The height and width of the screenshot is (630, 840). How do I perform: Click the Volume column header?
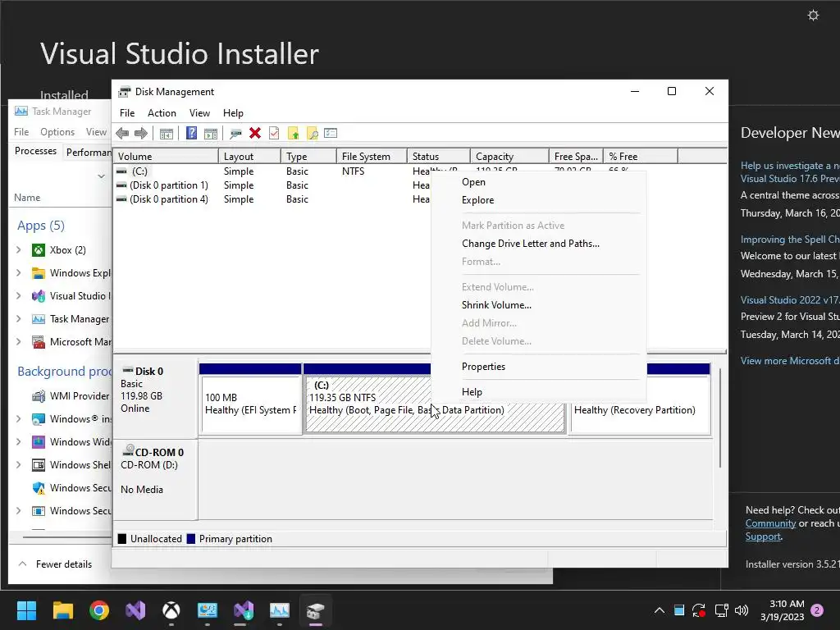(166, 156)
